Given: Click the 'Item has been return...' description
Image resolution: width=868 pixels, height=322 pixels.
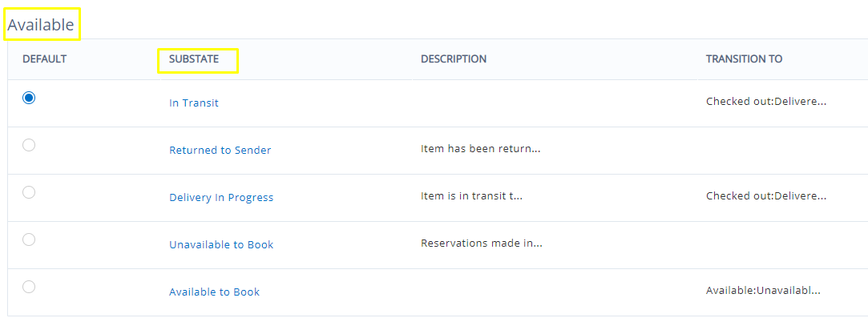Looking at the screenshot, I should (480, 149).
